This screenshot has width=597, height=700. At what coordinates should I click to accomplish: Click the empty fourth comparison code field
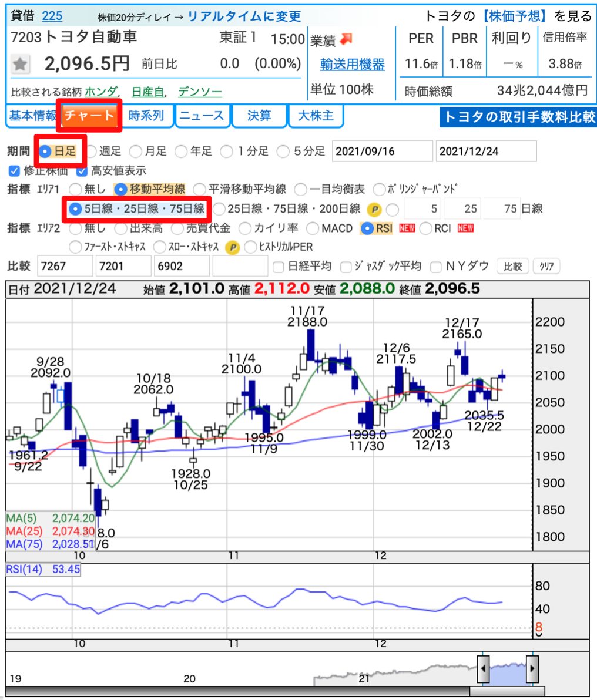tap(240, 267)
